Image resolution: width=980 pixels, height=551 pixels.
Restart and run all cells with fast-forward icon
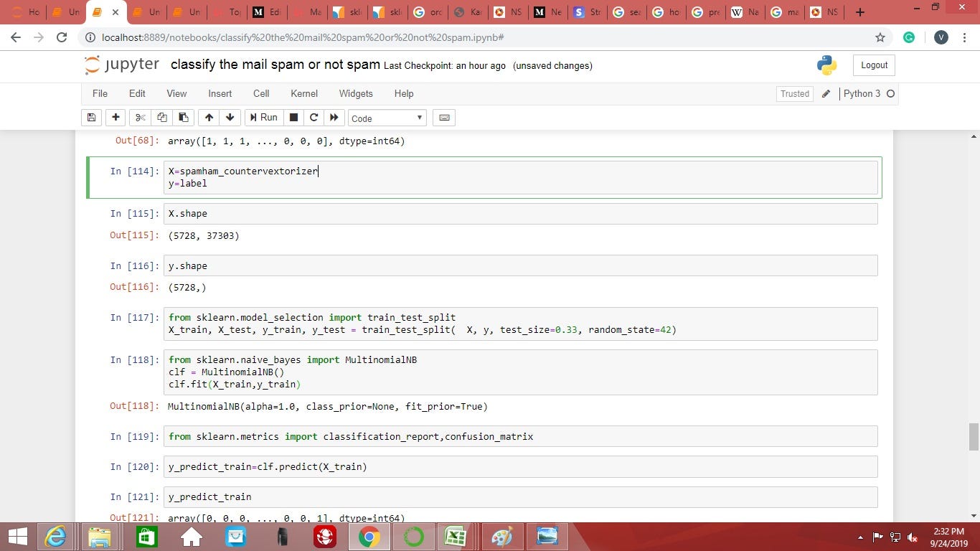[x=334, y=117]
